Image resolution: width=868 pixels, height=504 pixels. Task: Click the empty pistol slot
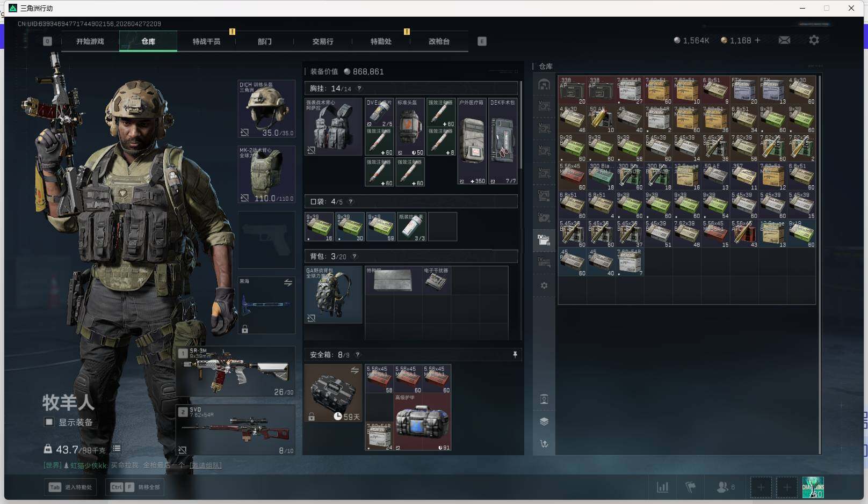click(266, 240)
